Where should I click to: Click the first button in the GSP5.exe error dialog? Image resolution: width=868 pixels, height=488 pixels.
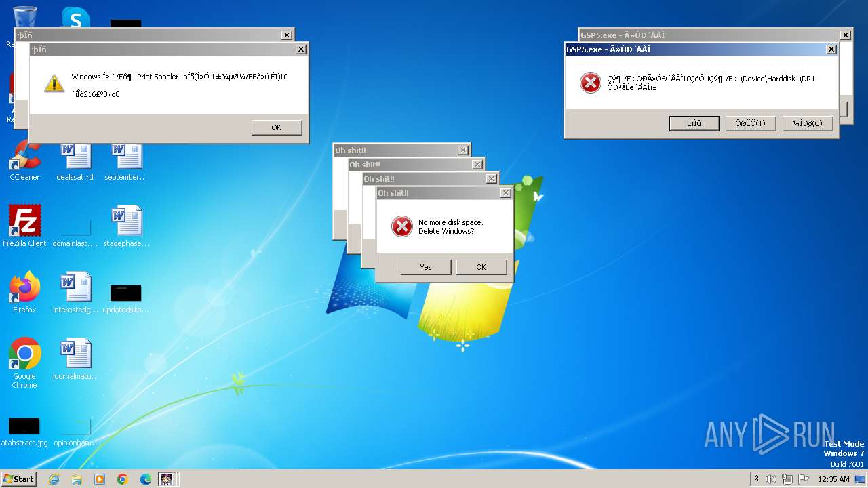694,123
